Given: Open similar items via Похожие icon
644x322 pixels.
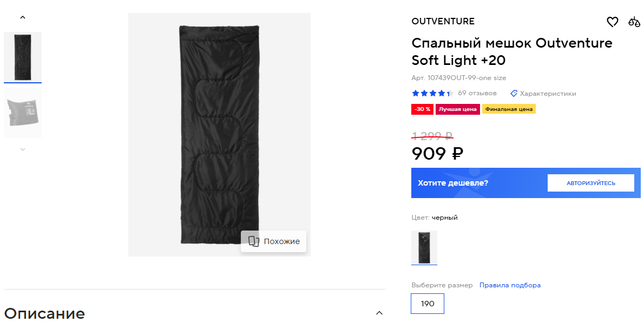Looking at the screenshot, I should [254, 241].
